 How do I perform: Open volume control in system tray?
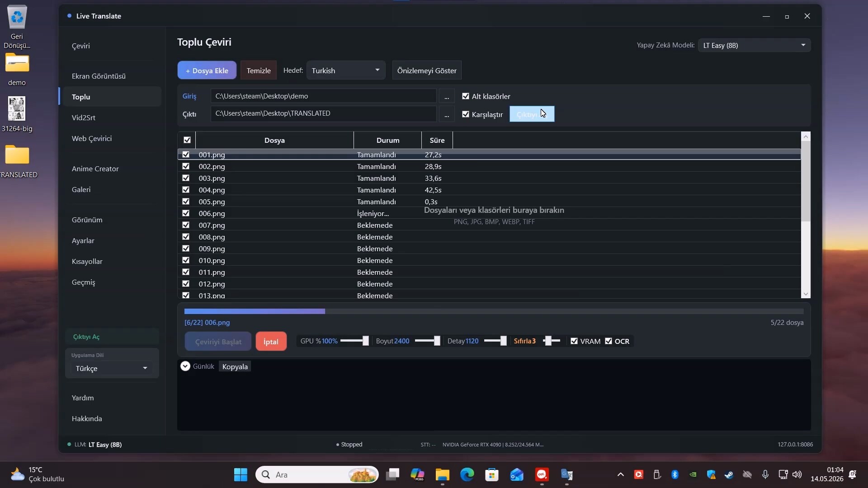[x=797, y=474]
